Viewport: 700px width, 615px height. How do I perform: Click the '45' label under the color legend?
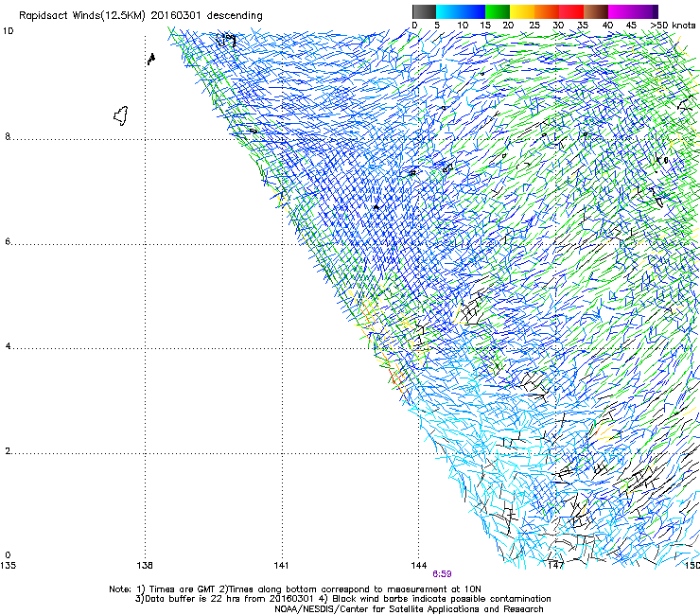point(631,26)
